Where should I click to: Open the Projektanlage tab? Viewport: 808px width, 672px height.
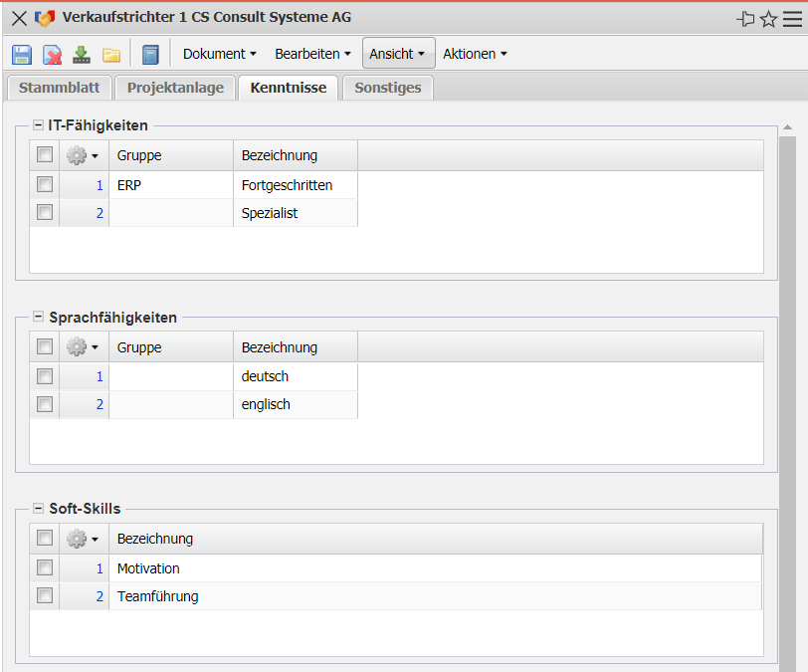175,88
